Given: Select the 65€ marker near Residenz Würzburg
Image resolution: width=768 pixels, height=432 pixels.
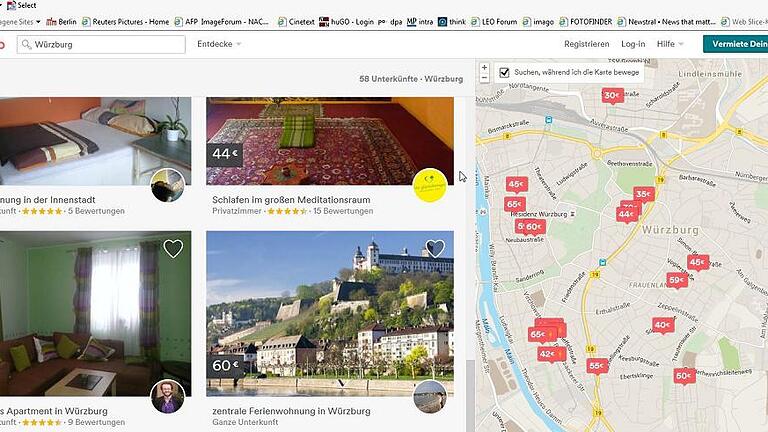Looking at the screenshot, I should [x=515, y=204].
